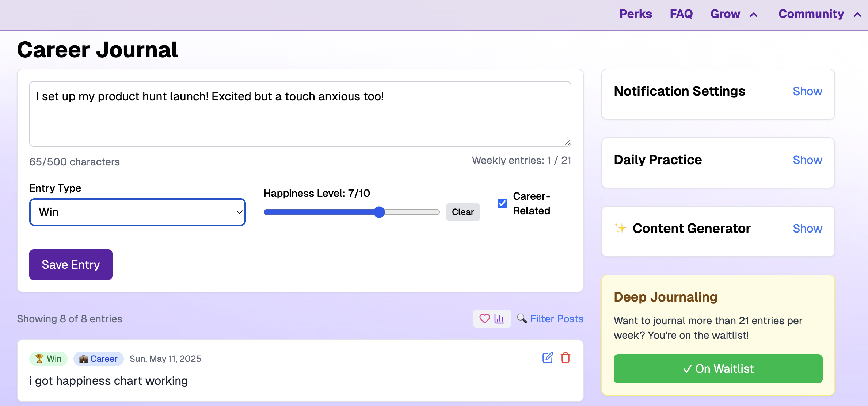Click the Happiness Level slider handle

(x=380, y=212)
